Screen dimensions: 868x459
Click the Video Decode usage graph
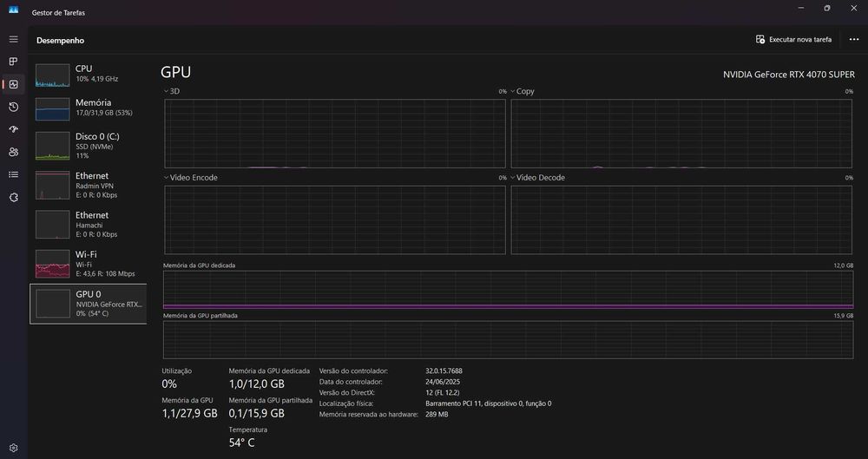tap(681, 220)
